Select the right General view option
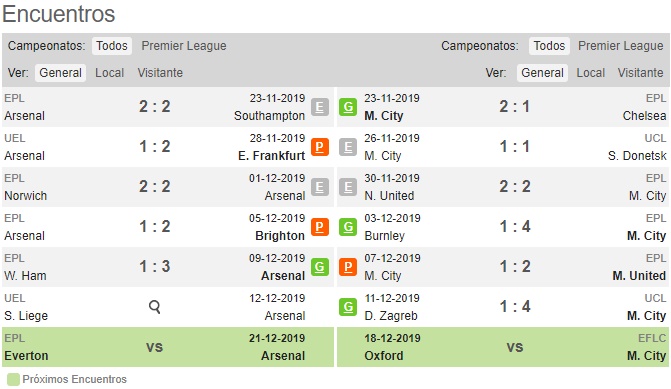Image resolution: width=671 pixels, height=389 pixels. pyautogui.click(x=542, y=73)
